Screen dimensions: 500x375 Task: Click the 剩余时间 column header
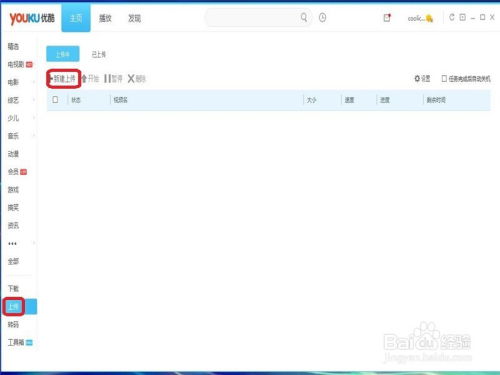(x=436, y=100)
